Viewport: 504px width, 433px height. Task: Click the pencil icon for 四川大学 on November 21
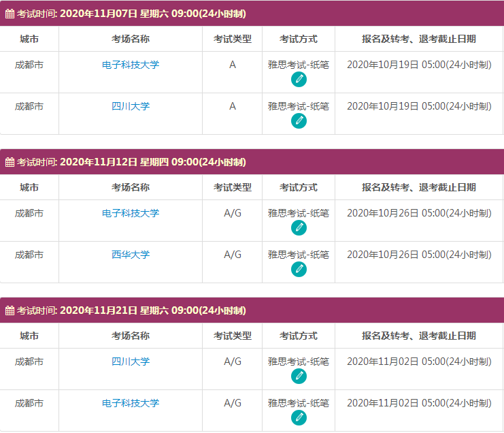(x=299, y=376)
